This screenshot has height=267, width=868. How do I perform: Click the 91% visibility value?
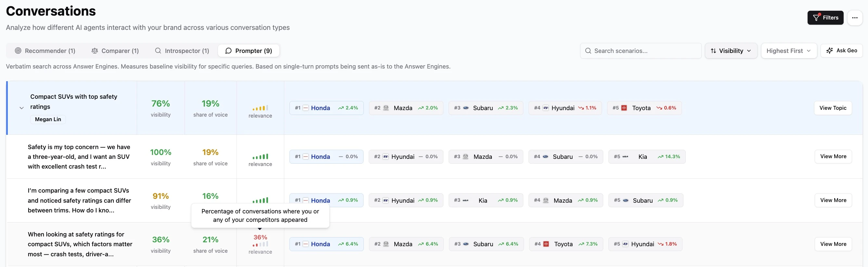point(161,196)
